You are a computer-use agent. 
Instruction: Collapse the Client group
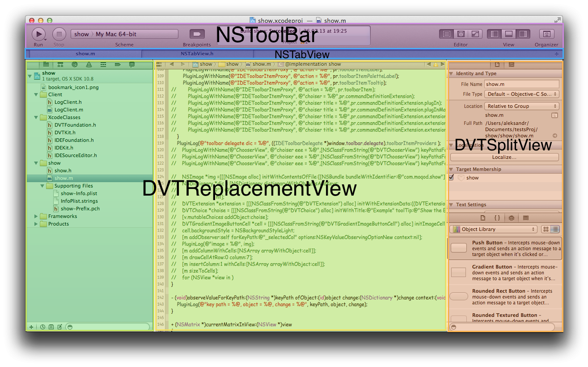(x=36, y=94)
